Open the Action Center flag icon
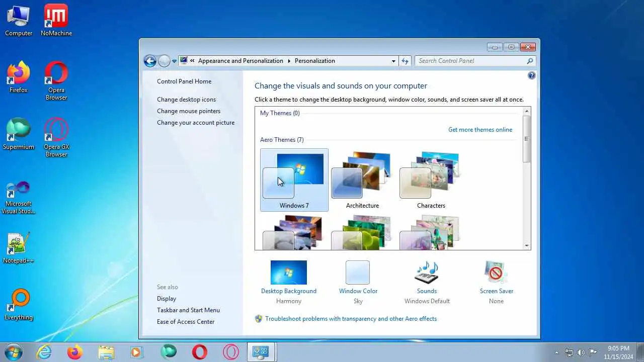 pyautogui.click(x=593, y=352)
